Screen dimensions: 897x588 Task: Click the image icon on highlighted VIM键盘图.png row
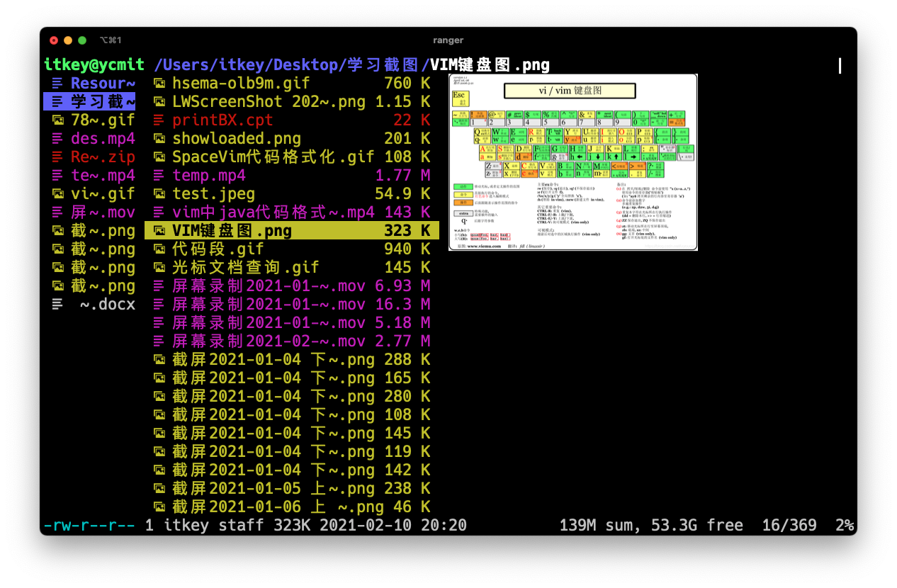pyautogui.click(x=159, y=231)
